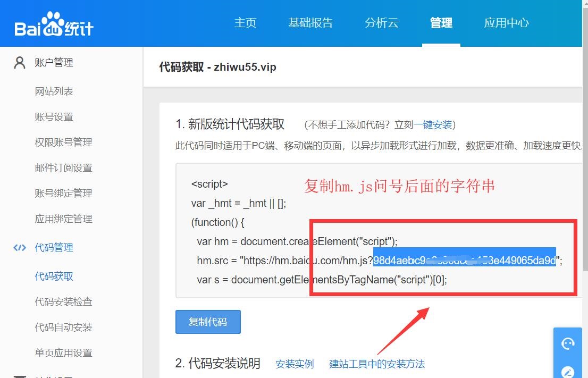The image size is (588, 378).
Task: Click the 账户管理 person icon
Action: click(20, 63)
